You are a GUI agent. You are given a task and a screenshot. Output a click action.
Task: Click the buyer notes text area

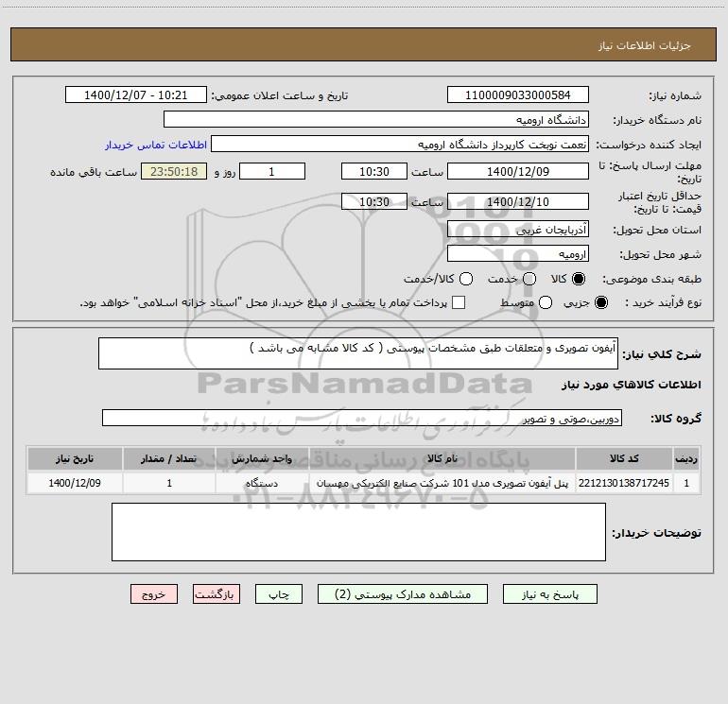358,532
